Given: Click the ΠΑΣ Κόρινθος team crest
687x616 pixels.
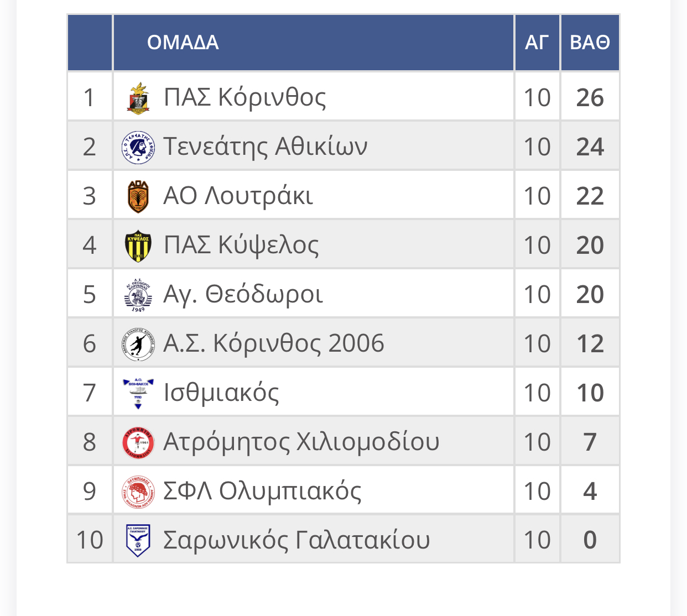Looking at the screenshot, I should coord(138,98).
